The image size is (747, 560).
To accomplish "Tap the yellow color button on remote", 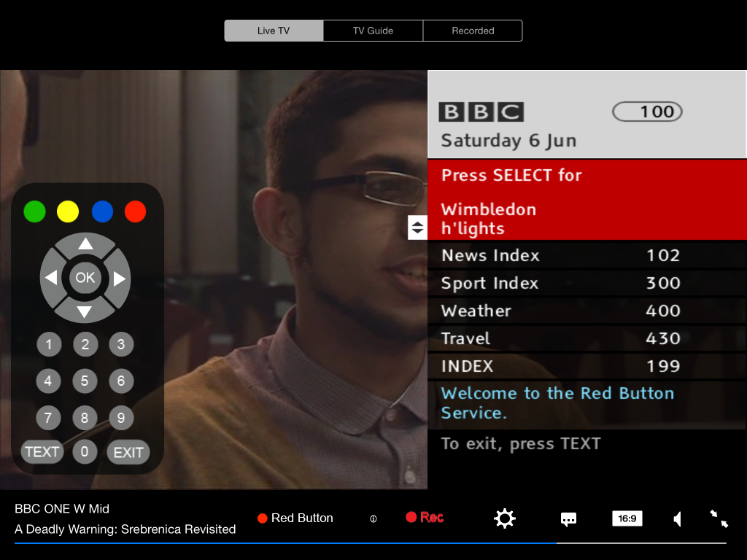I will (x=68, y=211).
